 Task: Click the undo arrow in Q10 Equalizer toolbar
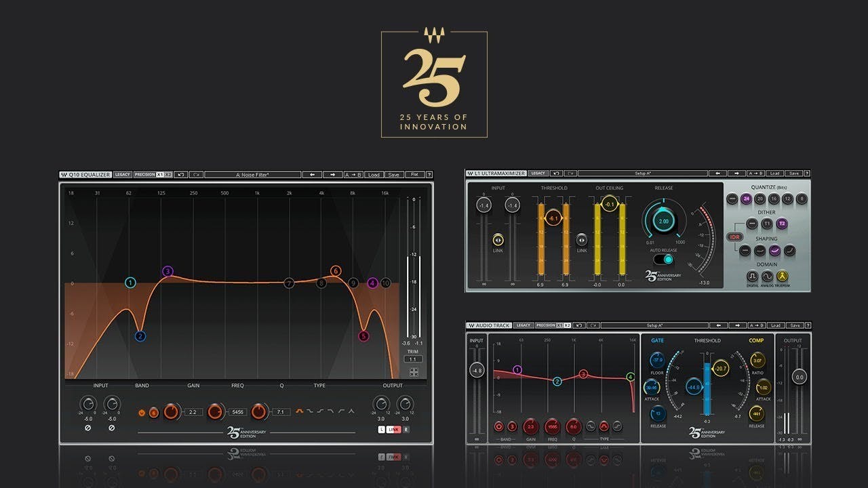coord(180,175)
